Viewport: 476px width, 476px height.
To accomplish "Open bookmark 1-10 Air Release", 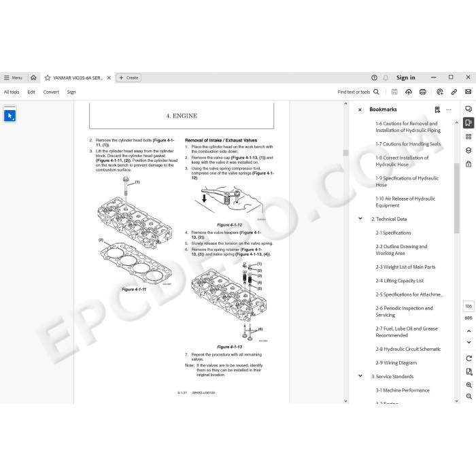I will [405, 202].
